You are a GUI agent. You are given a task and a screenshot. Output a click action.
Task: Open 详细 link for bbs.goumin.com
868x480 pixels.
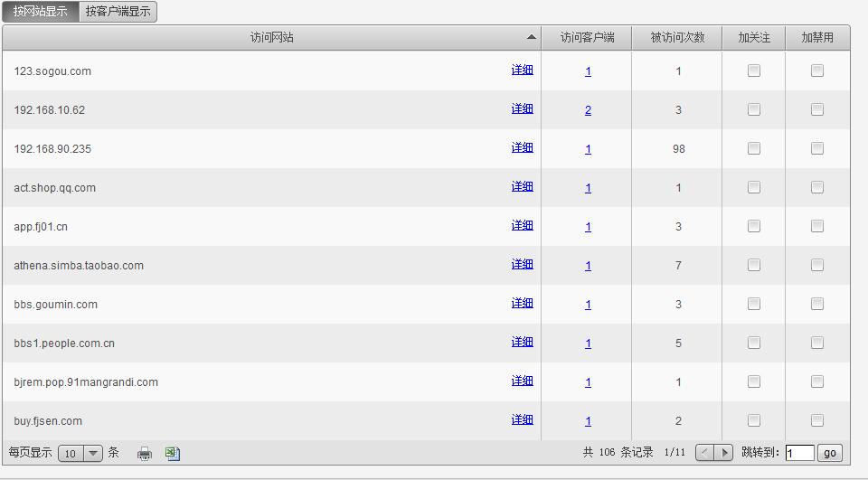(x=522, y=303)
